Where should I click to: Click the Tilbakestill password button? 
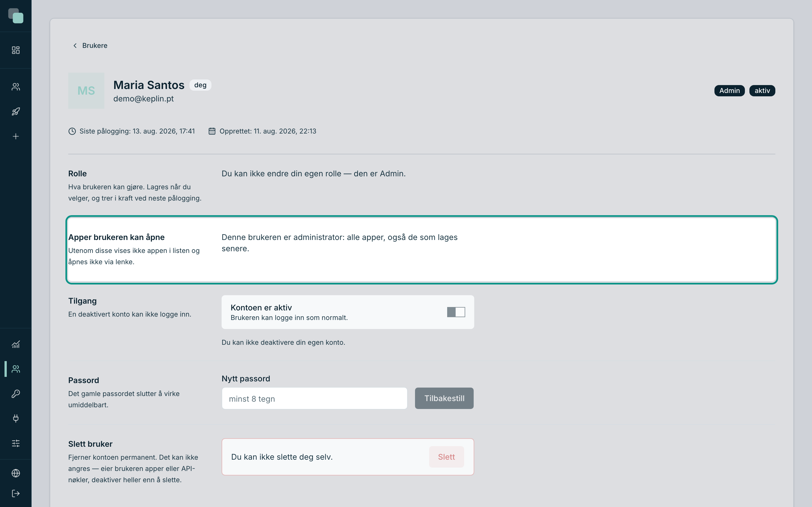[444, 398]
